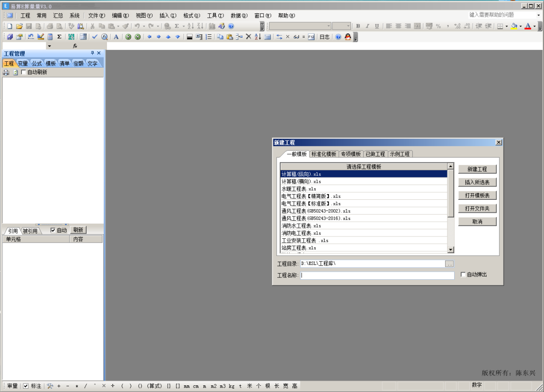Click the 刷新 button in reference panel
The image size is (544, 392).
click(x=78, y=230)
